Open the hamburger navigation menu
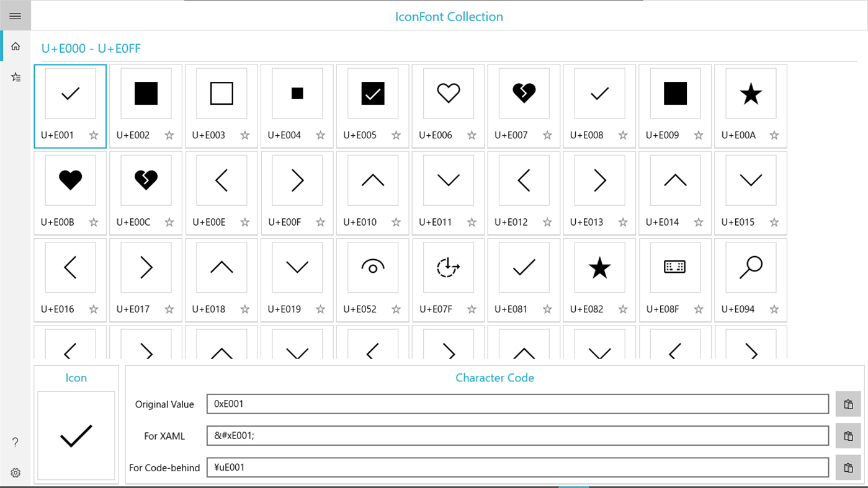Screen dimensions: 868x488 click(15, 16)
